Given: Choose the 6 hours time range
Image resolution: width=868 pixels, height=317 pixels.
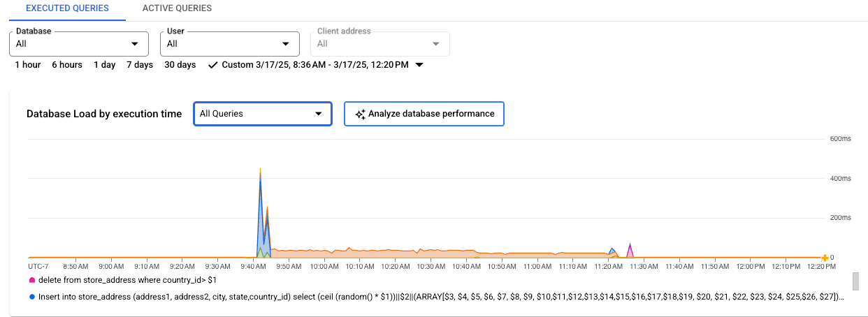Looking at the screenshot, I should 67,65.
